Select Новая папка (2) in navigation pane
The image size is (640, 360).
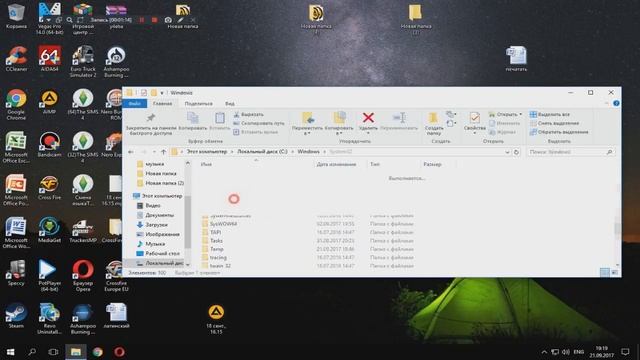160,183
